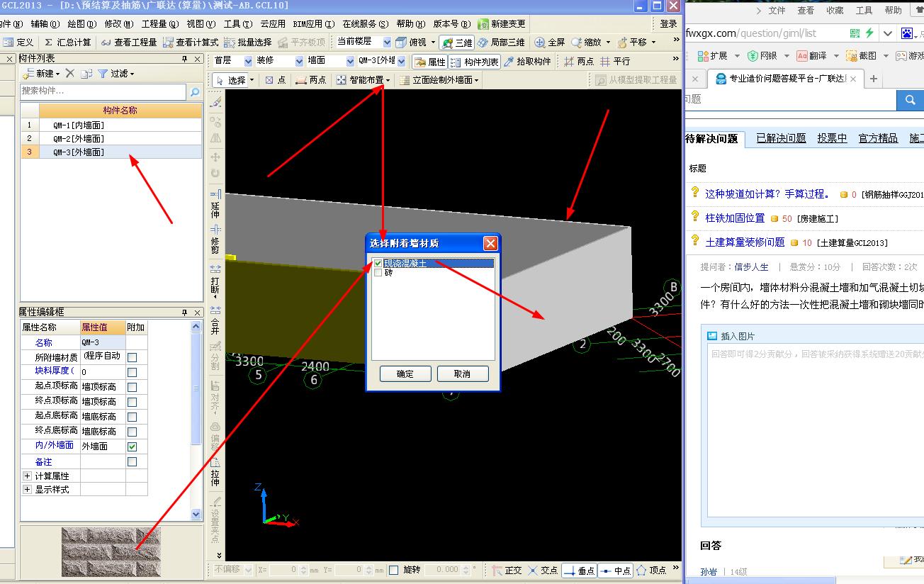Enable the 旋转 rotate checkbox

click(x=394, y=570)
